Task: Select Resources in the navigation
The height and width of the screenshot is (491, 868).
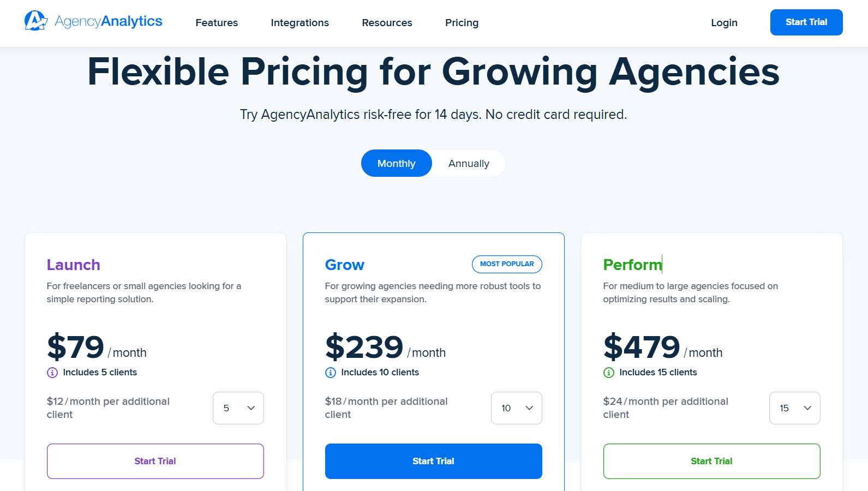Action: [386, 23]
